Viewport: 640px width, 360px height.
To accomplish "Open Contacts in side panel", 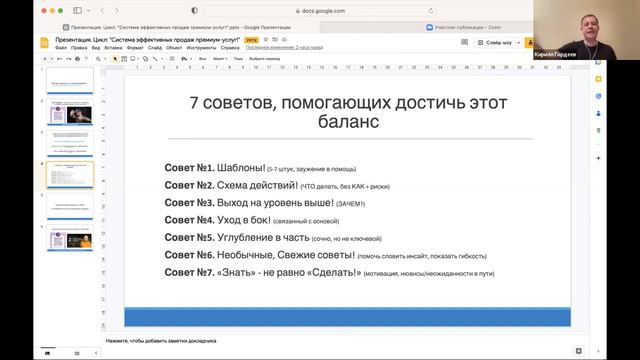I will pyautogui.click(x=598, y=113).
